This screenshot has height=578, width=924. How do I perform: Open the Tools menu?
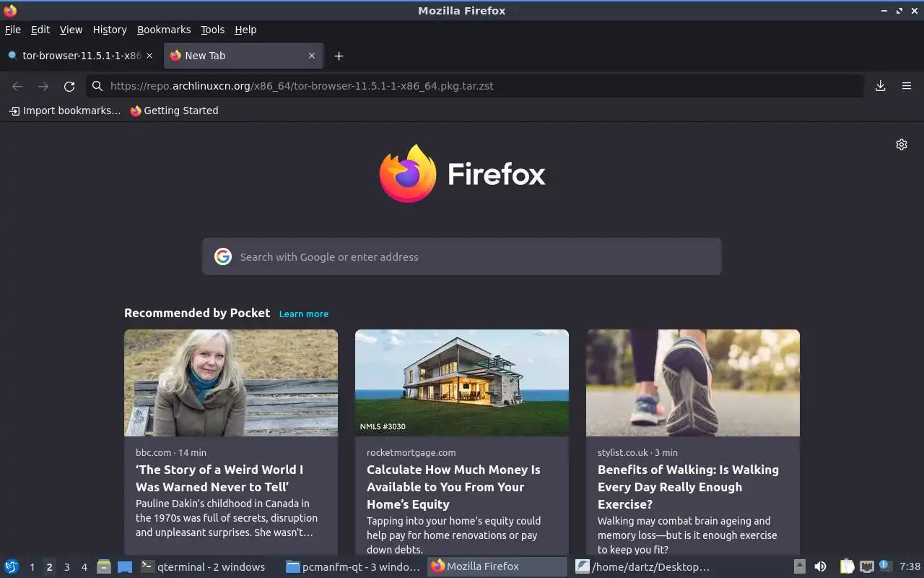tap(212, 30)
